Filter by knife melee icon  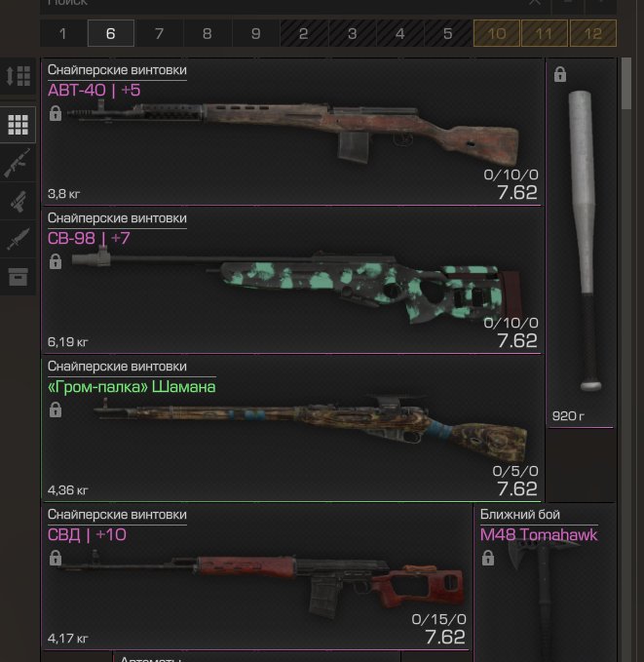coord(18,239)
